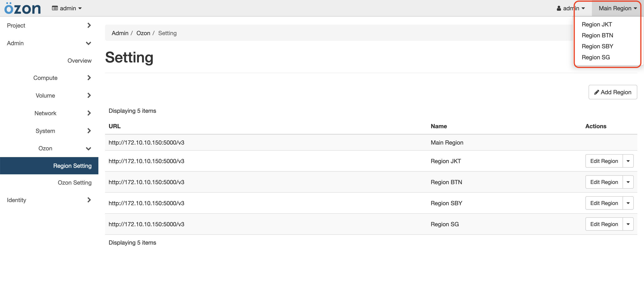The image size is (644, 286).
Task: Open Ozon Setting sidebar item
Action: 74,182
